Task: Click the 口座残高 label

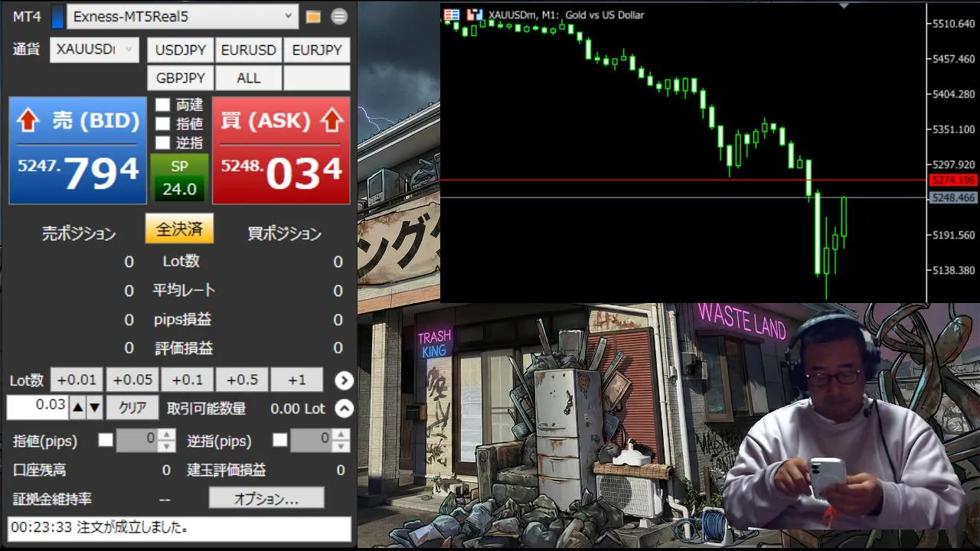Action: 39,470
